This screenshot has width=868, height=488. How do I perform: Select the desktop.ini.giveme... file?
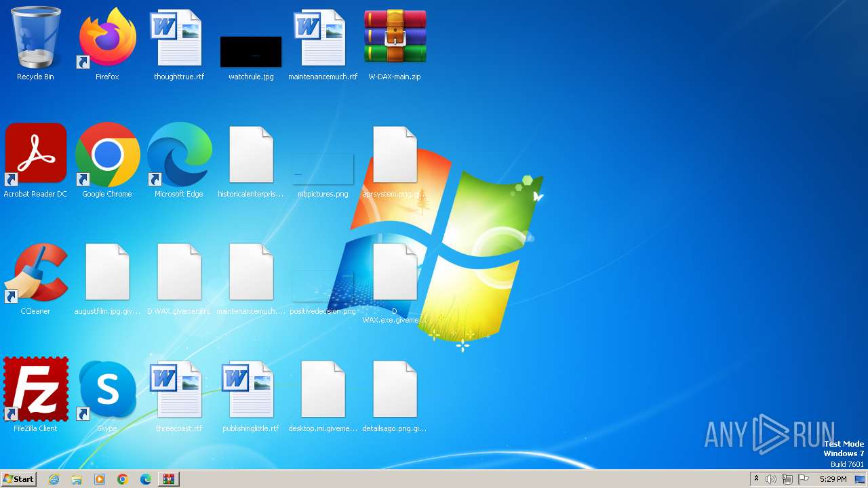323,396
